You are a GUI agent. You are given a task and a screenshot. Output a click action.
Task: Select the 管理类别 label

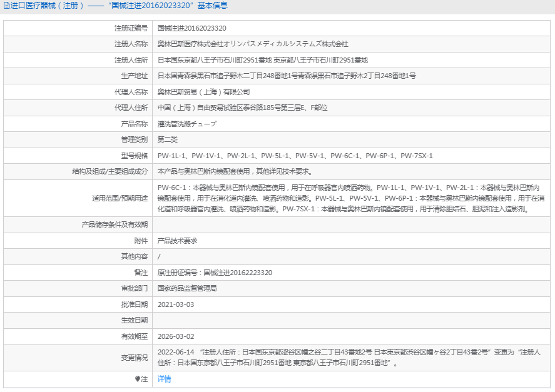(x=135, y=139)
